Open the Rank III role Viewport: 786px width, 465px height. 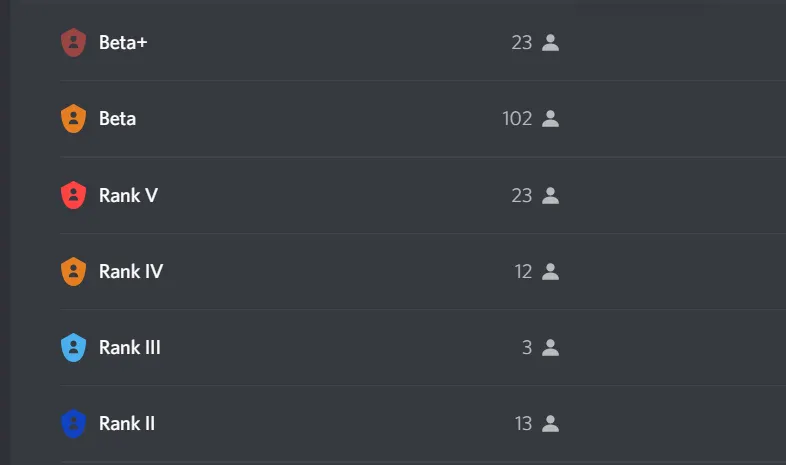130,348
